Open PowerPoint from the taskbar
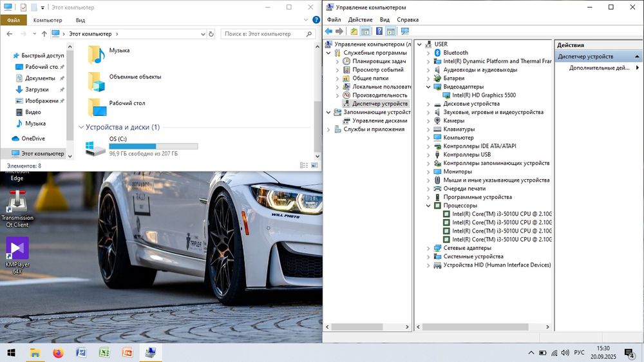Viewport: 644px width, 362px height. pyautogui.click(x=128, y=352)
